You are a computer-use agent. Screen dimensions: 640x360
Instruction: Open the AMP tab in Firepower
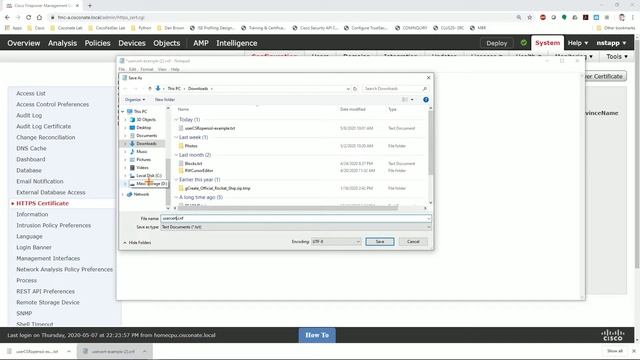coord(200,43)
